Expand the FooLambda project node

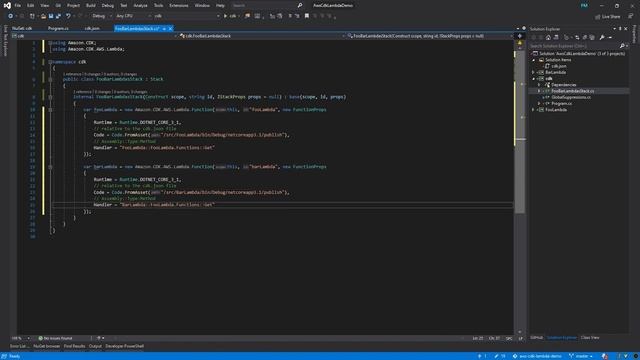tap(533, 110)
